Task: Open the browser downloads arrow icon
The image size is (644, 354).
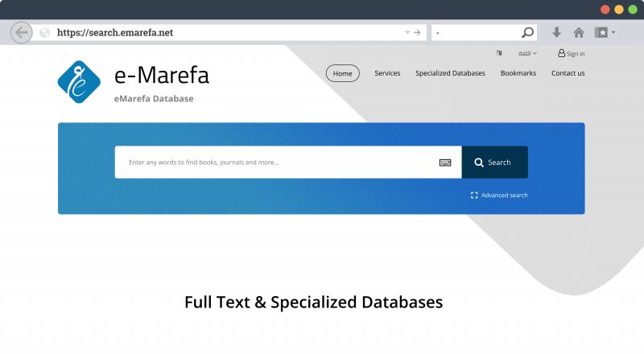Action: tap(556, 33)
